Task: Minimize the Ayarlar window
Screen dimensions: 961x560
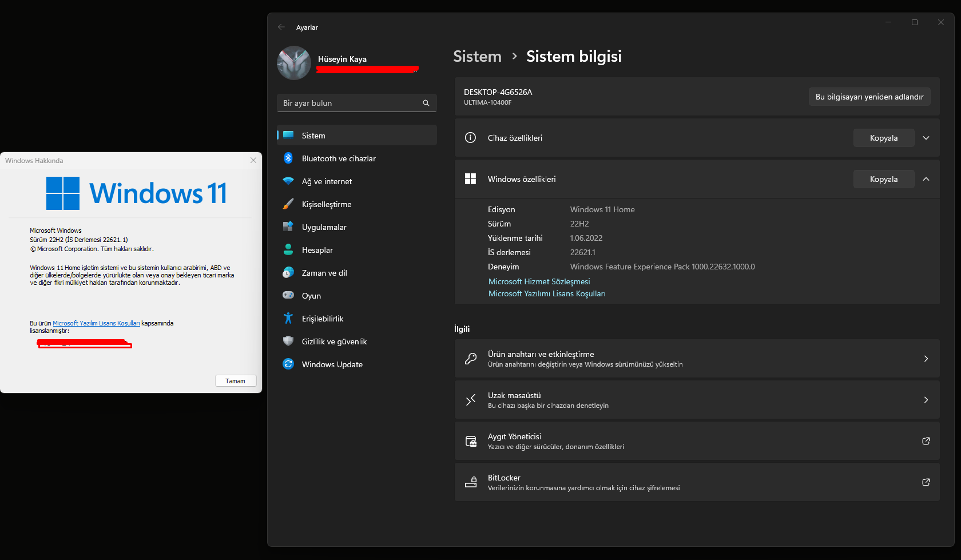Action: click(888, 22)
